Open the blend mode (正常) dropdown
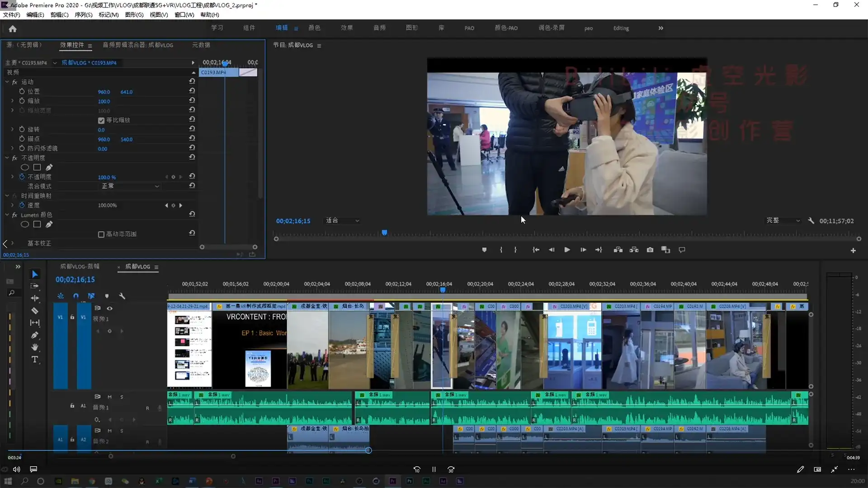 click(130, 186)
